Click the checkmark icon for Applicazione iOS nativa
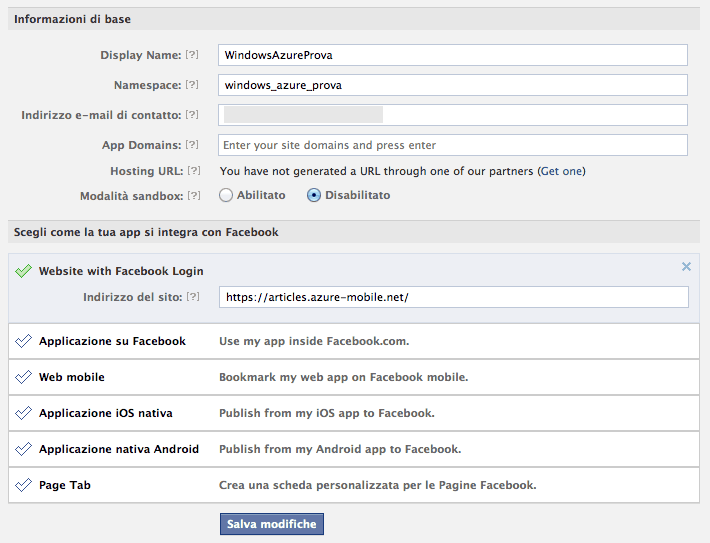This screenshot has height=543, width=710. [x=23, y=413]
